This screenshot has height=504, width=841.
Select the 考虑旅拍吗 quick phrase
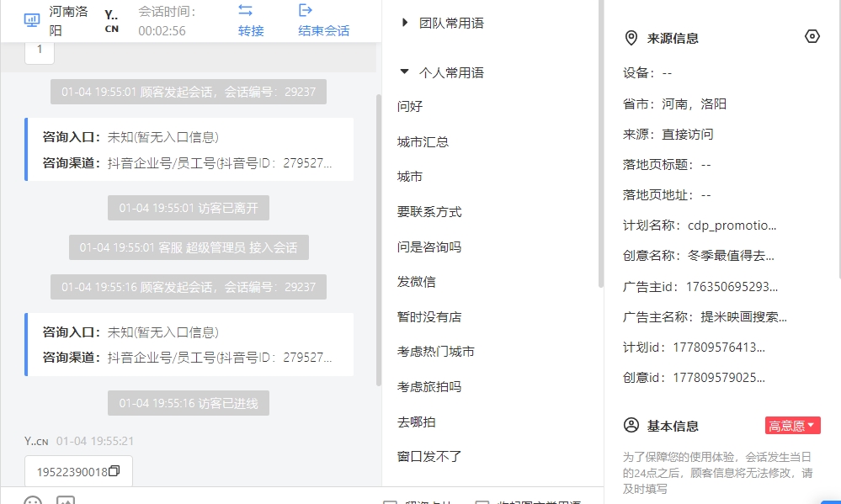click(429, 387)
